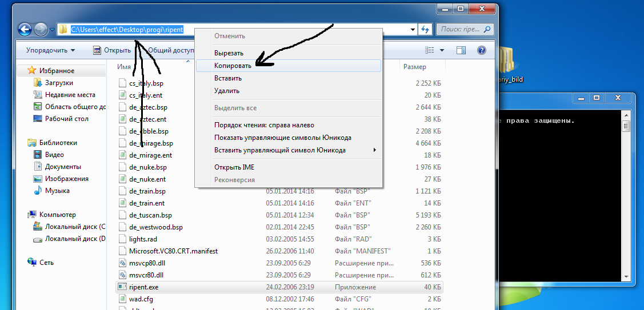Open the view options dropdown arrow

tap(442, 50)
